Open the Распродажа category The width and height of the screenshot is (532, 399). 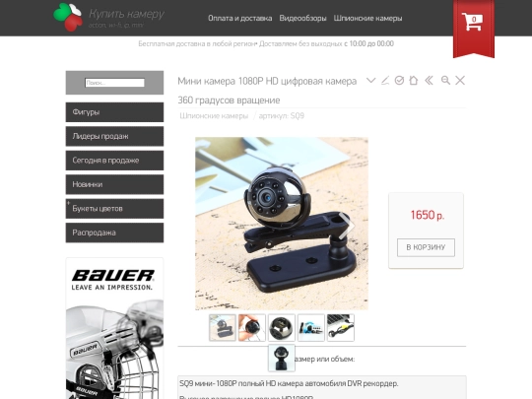[x=114, y=233]
